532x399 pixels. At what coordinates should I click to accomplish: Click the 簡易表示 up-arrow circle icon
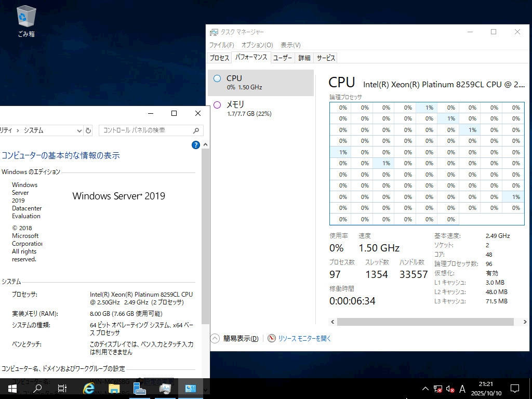click(215, 339)
